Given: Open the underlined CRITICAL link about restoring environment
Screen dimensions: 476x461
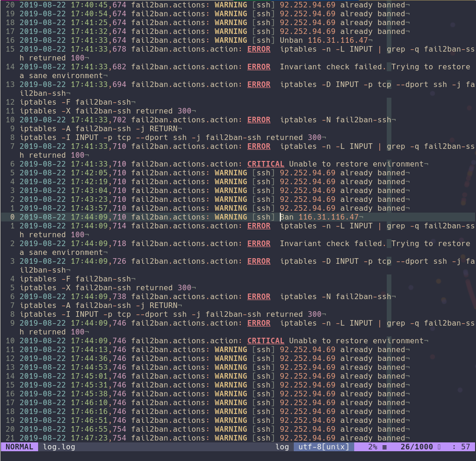Looking at the screenshot, I should tap(265, 164).
